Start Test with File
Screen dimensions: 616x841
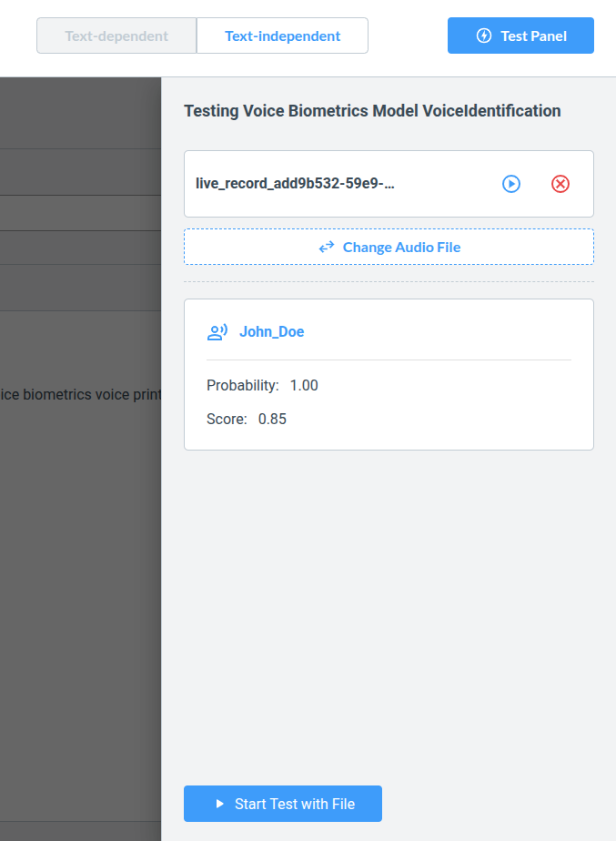coord(283,804)
